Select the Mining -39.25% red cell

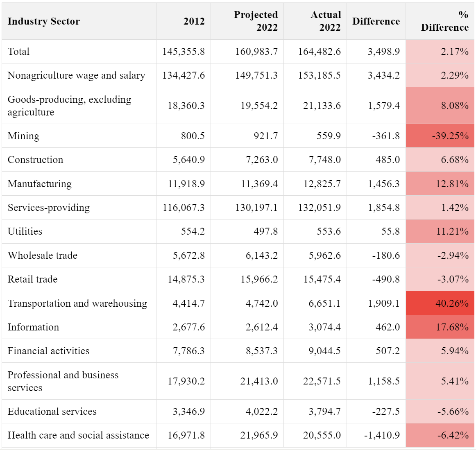pyautogui.click(x=450, y=136)
